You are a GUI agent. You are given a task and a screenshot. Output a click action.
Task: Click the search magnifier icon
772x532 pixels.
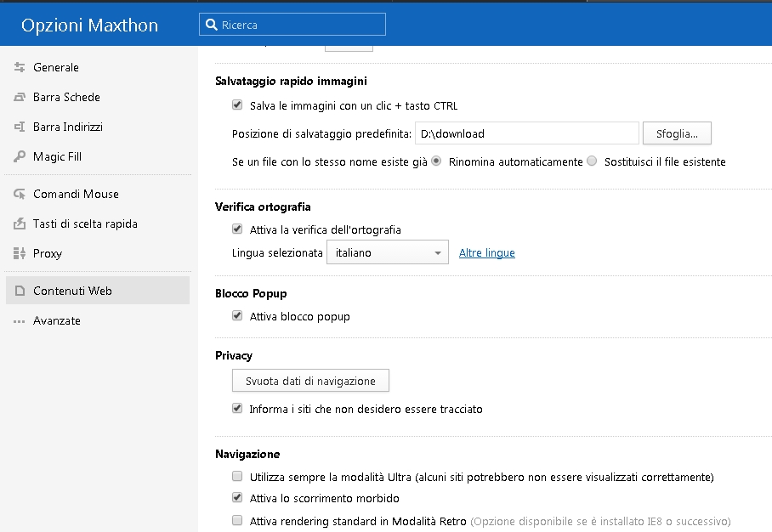click(x=211, y=25)
